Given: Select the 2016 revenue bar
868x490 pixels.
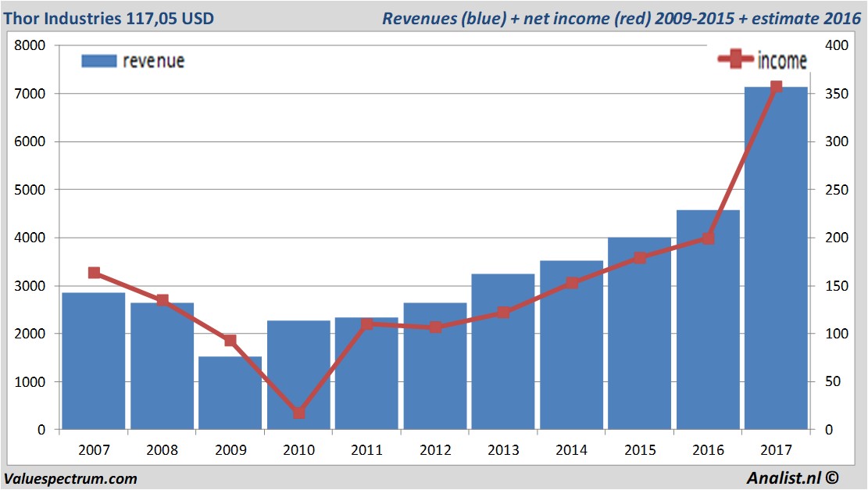Looking at the screenshot, I should (x=708, y=320).
